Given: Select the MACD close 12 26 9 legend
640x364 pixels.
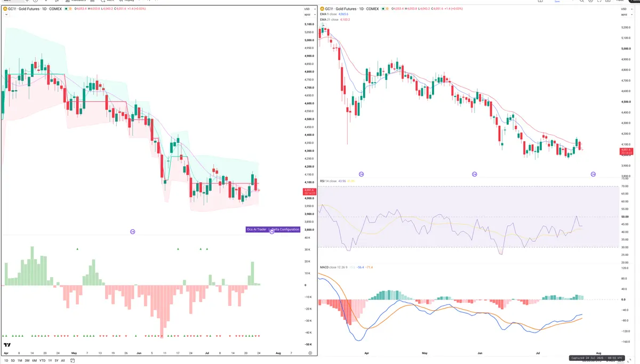Looking at the screenshot, I should 333,267.
